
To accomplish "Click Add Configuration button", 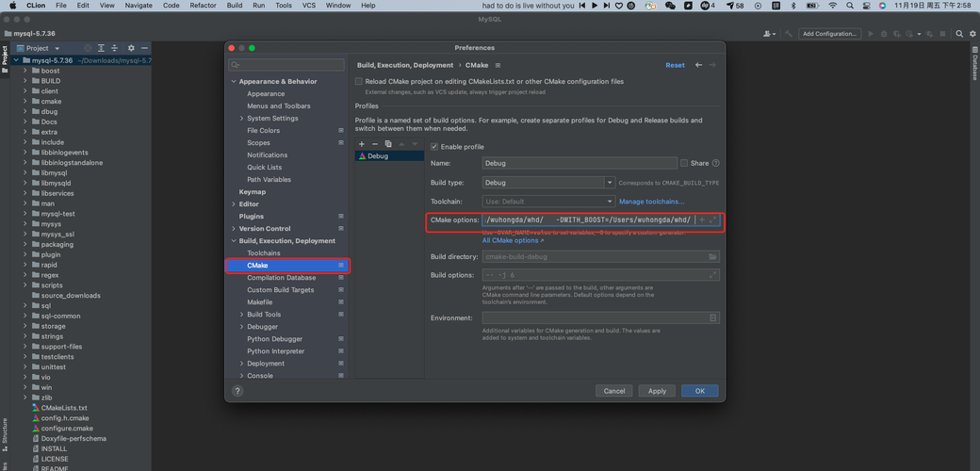I will (x=829, y=34).
